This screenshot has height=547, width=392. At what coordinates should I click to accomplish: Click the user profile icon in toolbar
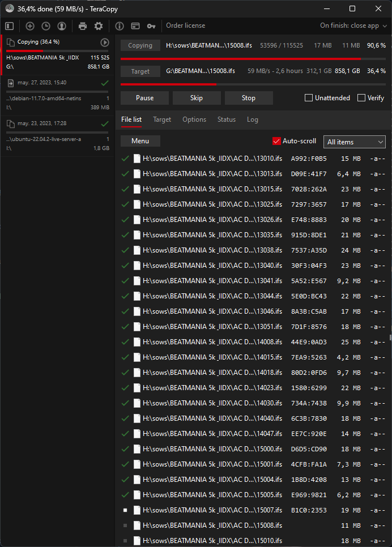pos(61,26)
